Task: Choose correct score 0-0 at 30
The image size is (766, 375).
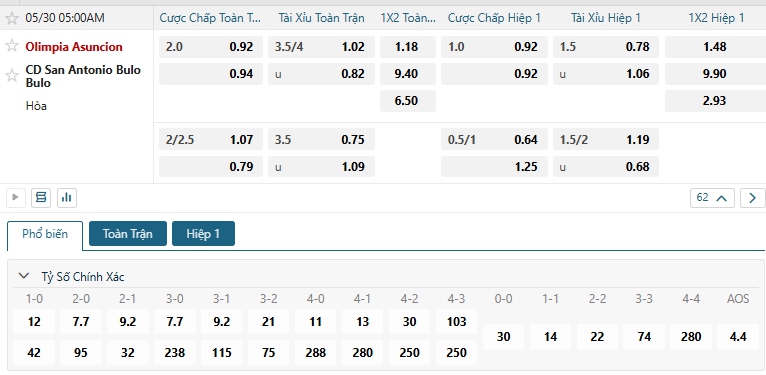Action: (503, 337)
